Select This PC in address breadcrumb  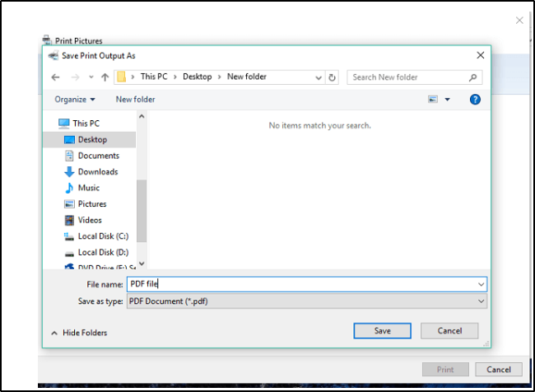tap(154, 77)
